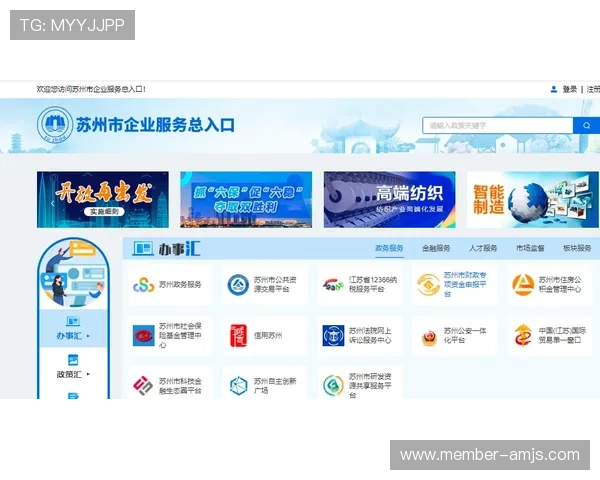Switch to the 政务服务 tab
The width and height of the screenshot is (600, 480).
[x=389, y=248]
